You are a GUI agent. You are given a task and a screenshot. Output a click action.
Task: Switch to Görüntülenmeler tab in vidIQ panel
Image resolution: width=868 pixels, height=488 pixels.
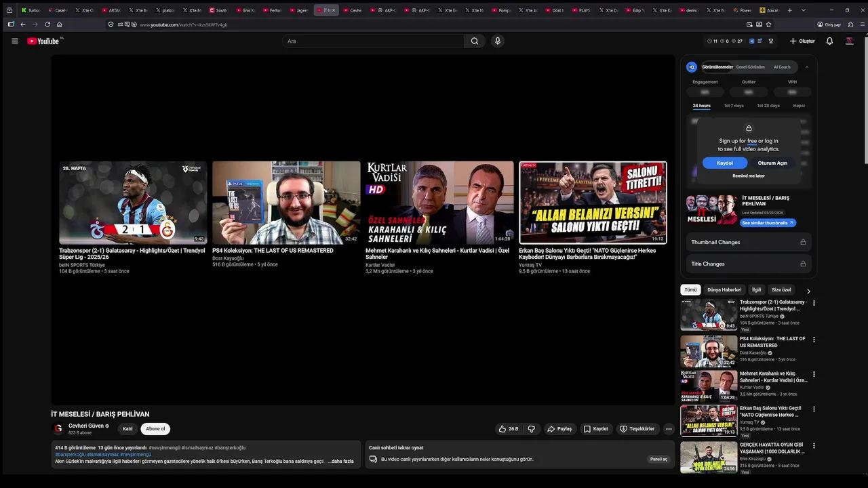click(x=717, y=67)
